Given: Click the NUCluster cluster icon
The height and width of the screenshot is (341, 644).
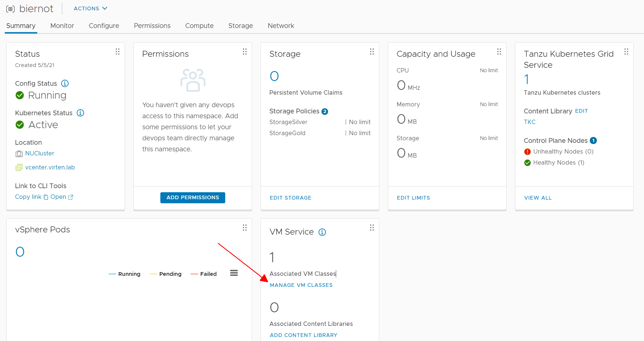Looking at the screenshot, I should point(19,154).
